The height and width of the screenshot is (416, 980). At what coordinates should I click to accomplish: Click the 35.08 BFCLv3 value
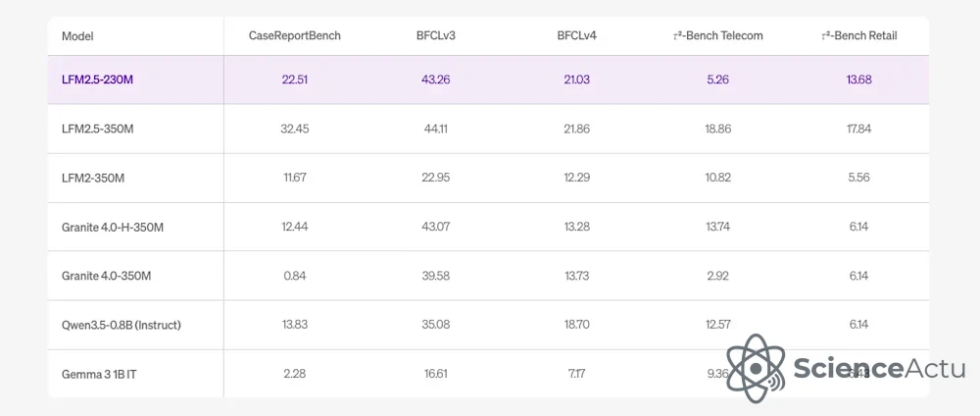click(436, 325)
